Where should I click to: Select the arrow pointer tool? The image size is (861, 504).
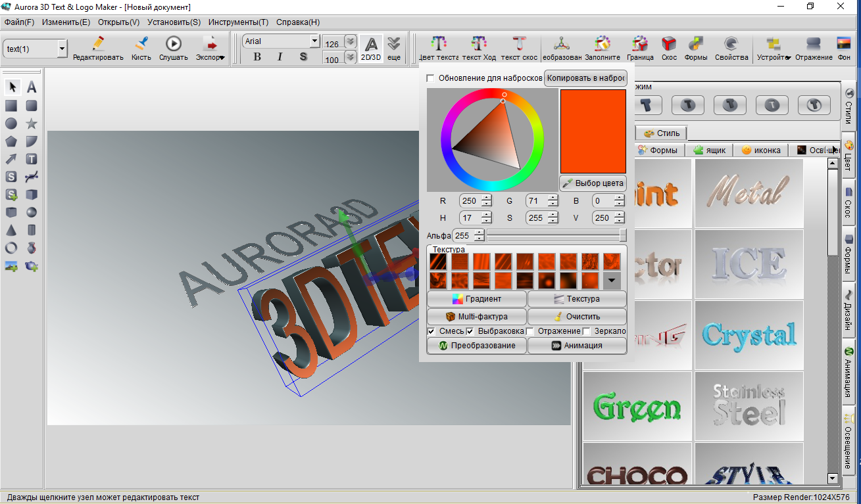12,87
